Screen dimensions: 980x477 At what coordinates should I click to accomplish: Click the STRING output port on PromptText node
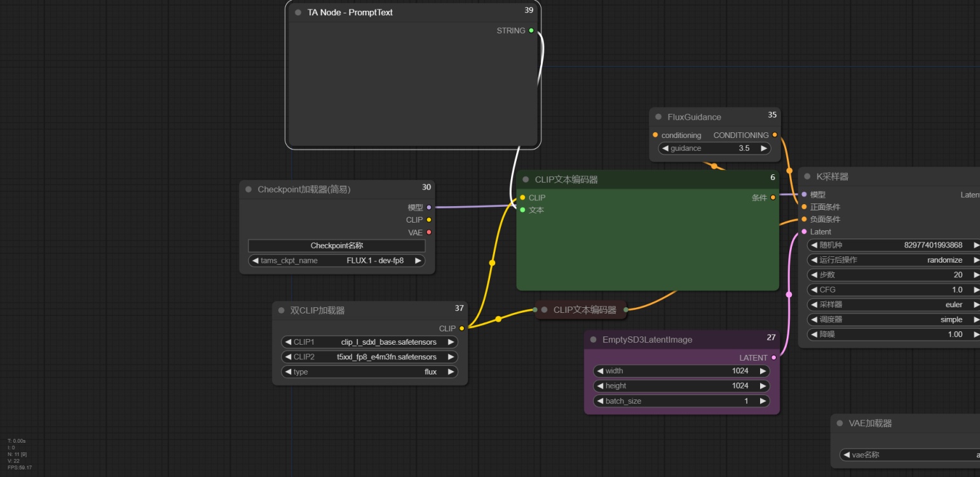tap(531, 31)
